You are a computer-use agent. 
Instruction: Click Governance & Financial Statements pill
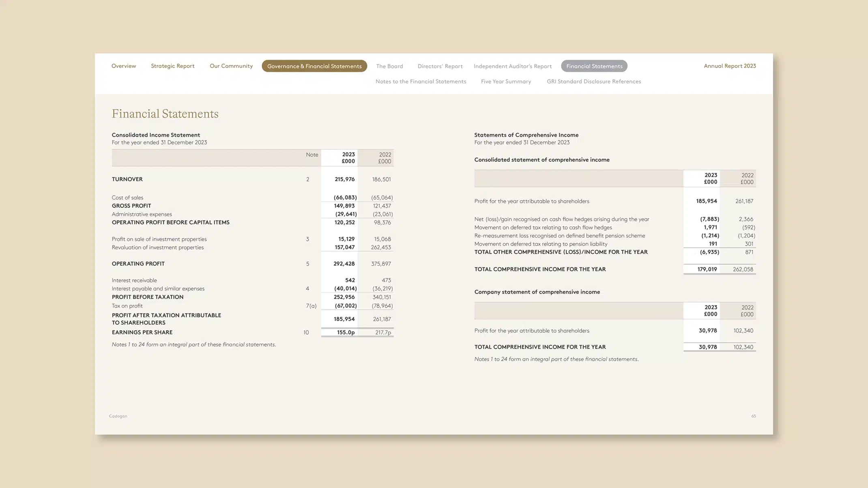(x=314, y=66)
